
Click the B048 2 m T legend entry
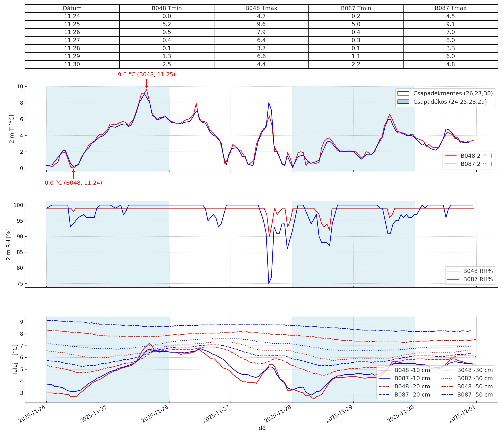476,156
